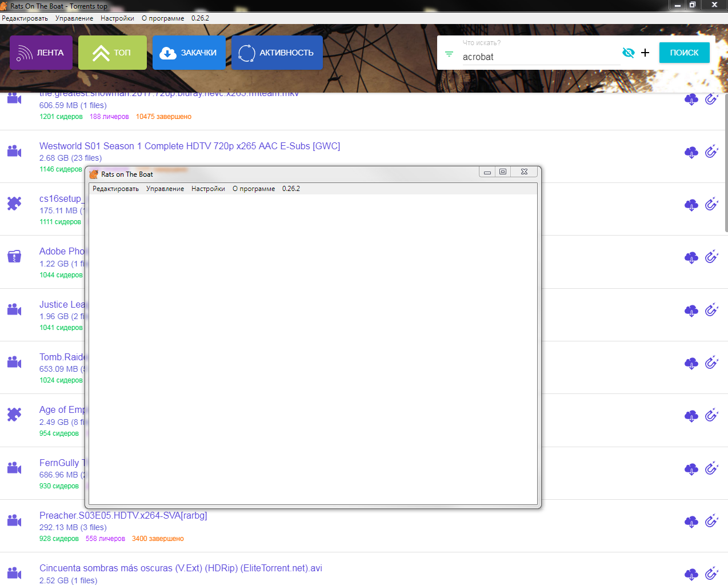Click the magnet icon in the Tomb.Raider row

[711, 363]
